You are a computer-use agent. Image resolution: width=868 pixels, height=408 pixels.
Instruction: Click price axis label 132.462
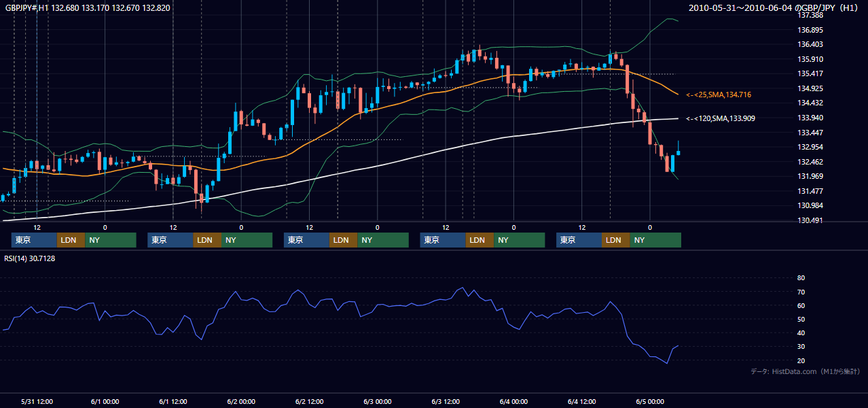click(810, 162)
